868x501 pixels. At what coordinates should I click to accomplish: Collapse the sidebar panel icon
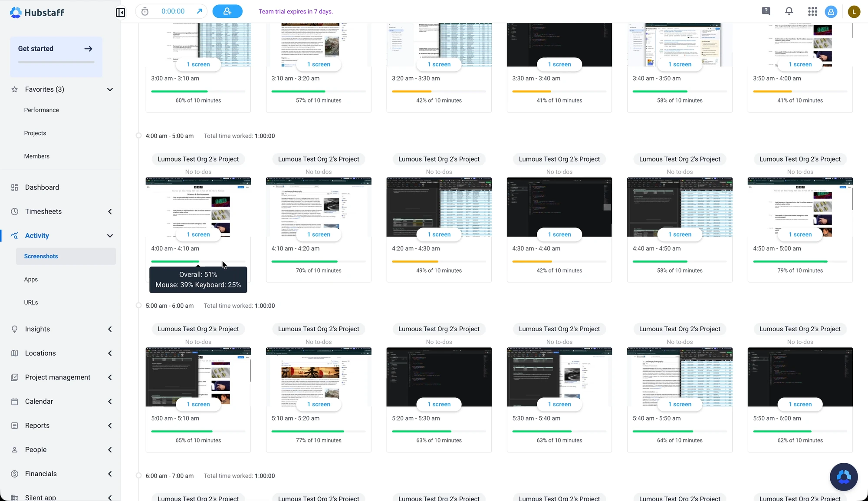point(121,12)
